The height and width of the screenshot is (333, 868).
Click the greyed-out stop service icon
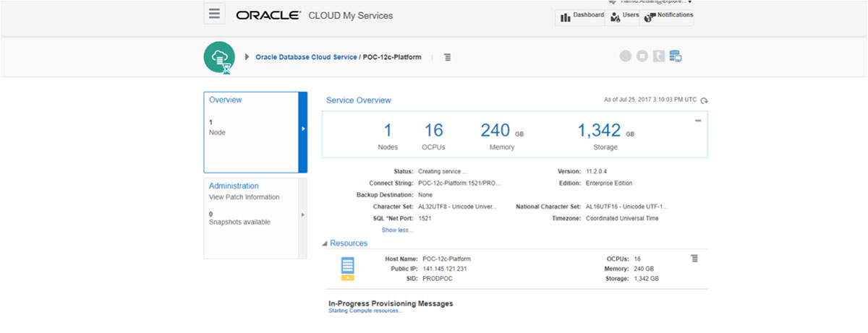pos(642,56)
